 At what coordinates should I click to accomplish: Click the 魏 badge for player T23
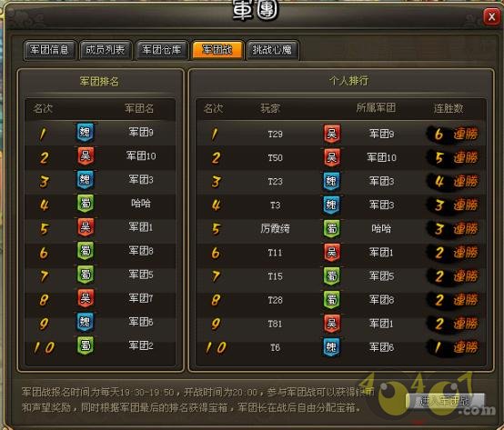[x=332, y=181]
